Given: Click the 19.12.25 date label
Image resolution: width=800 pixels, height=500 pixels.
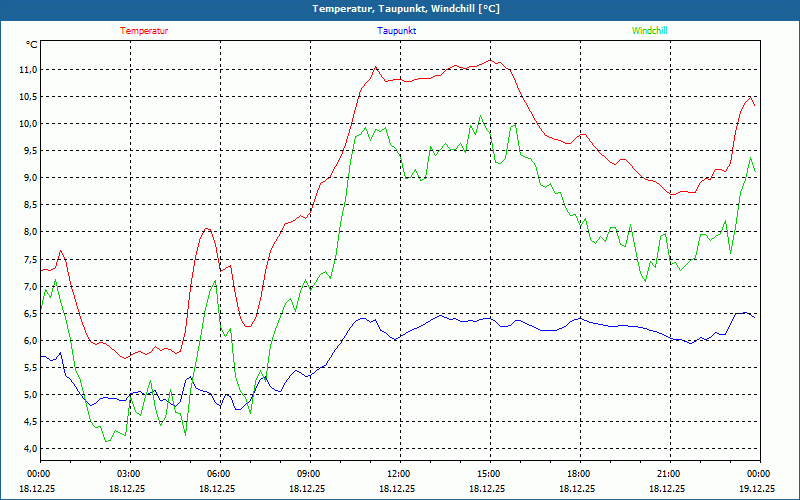Looking at the screenshot, I should [757, 488].
